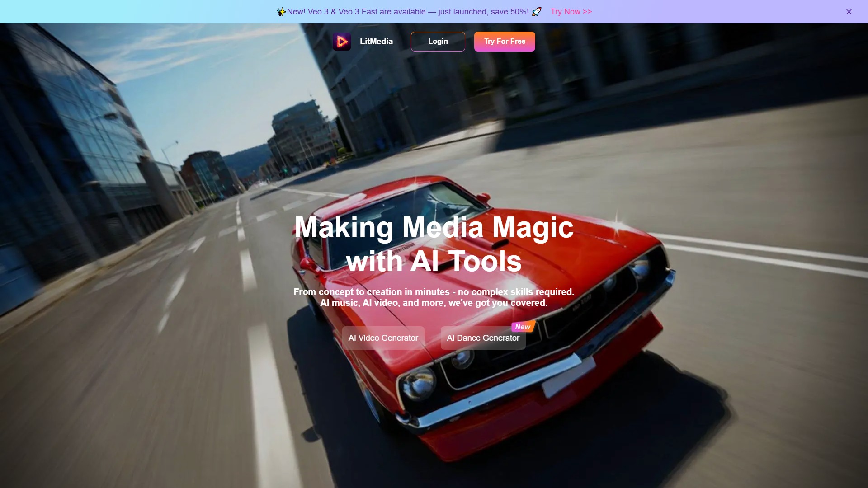Click 'From concept to creation' subtitle line
The height and width of the screenshot is (488, 868).
point(434,292)
